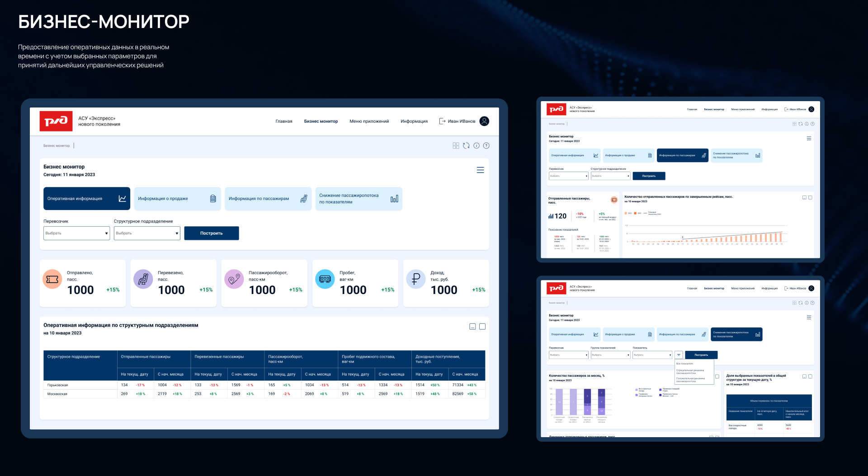The image size is (868, 476).
Task: Choose Положительная динамика пассажиропотока in the filter list
Action: coord(690,380)
